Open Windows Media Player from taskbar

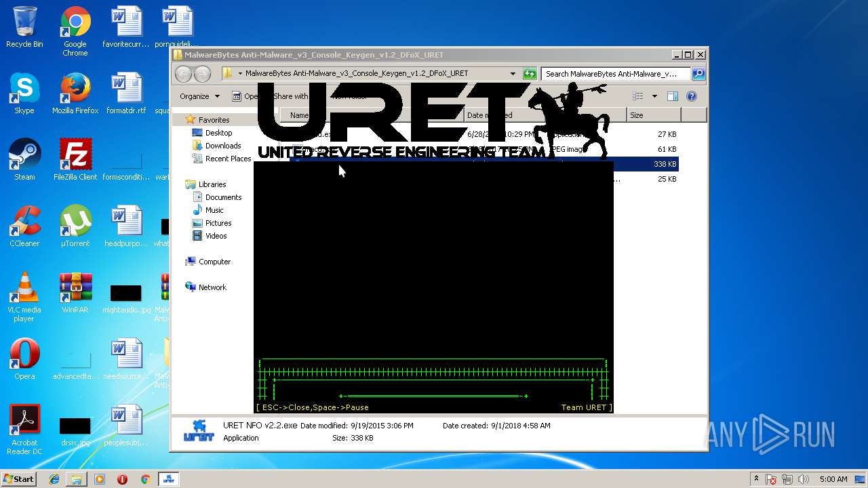pos(100,479)
